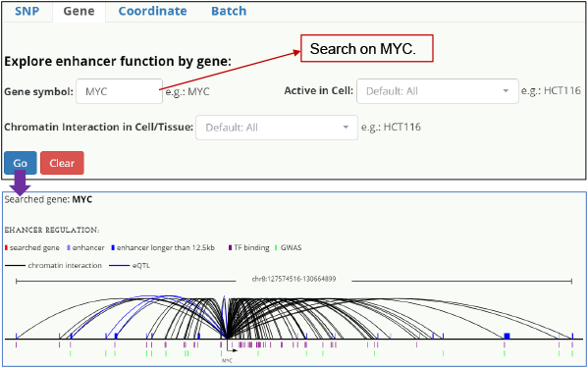Open the Active in Cell dropdown
The width and height of the screenshot is (588, 368).
pos(437,91)
